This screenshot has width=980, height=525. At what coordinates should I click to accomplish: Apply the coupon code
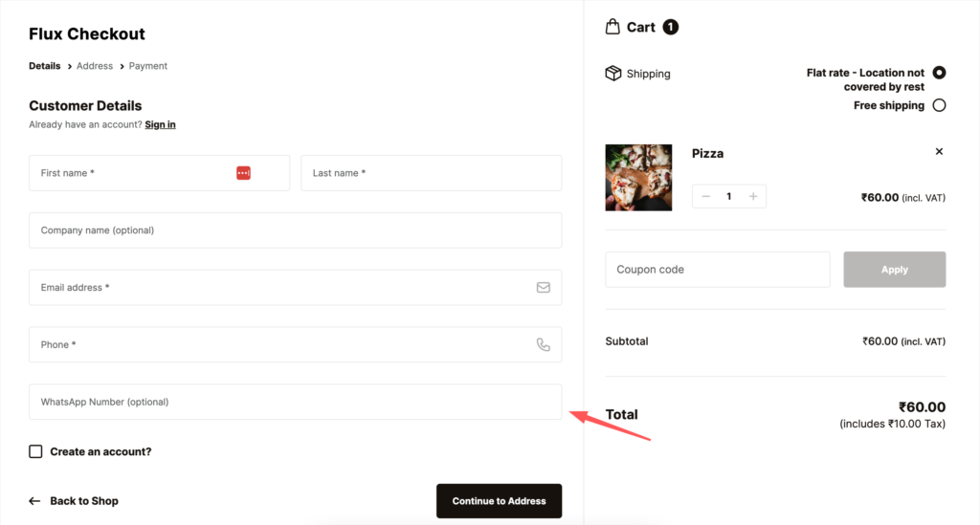click(894, 270)
